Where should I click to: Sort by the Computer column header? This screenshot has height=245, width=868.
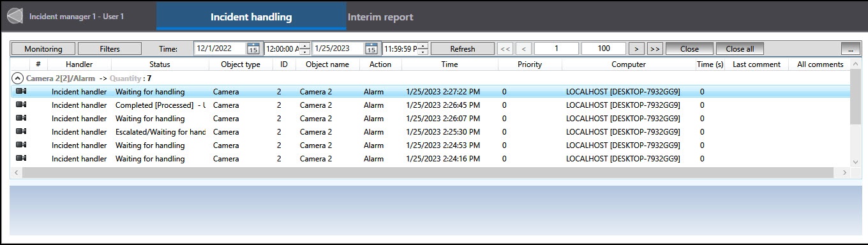(x=629, y=64)
